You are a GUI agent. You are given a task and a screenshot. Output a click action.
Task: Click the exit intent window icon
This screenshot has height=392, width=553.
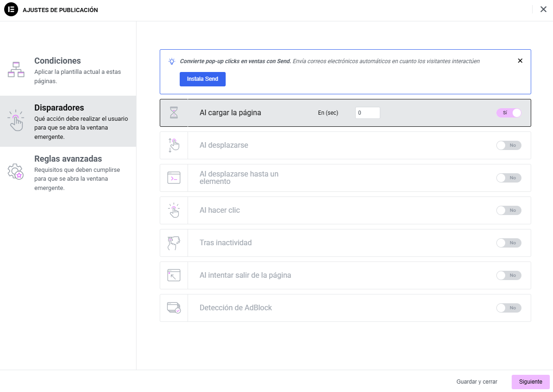(x=174, y=275)
